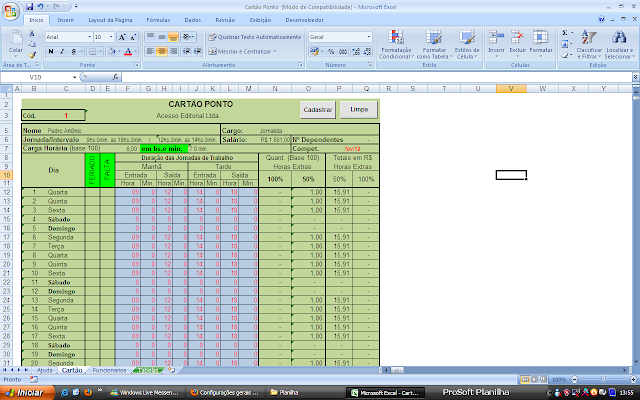Increase decimal places icon

[x=356, y=51]
